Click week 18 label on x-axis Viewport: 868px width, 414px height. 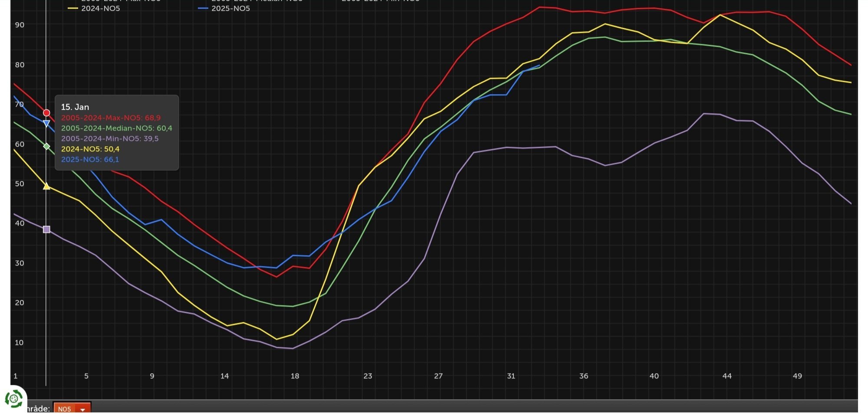pos(295,376)
